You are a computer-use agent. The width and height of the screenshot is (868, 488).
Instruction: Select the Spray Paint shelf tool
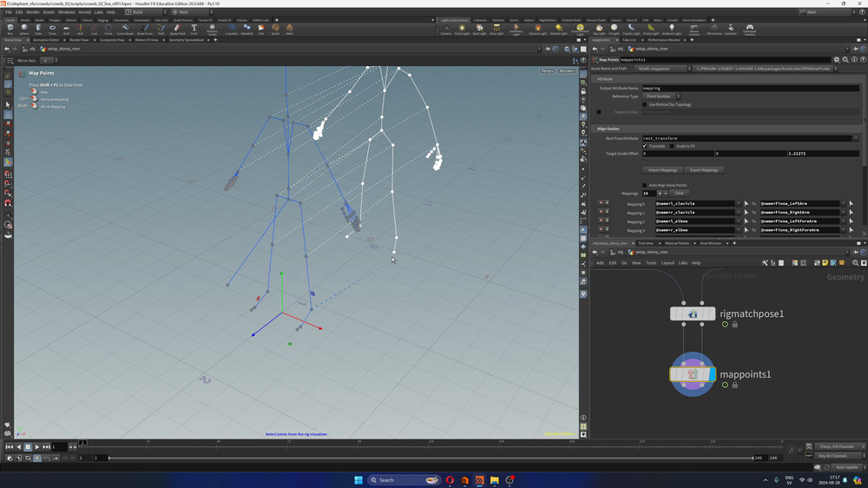coord(177,29)
